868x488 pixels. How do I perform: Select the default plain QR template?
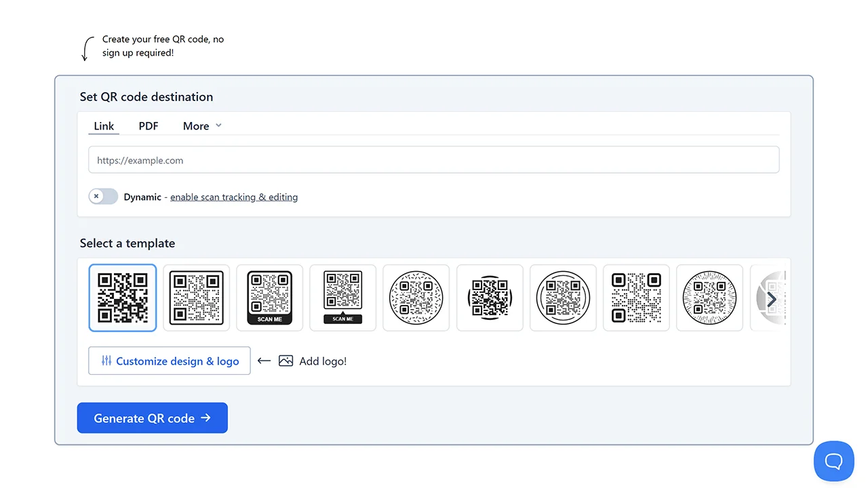(x=123, y=298)
